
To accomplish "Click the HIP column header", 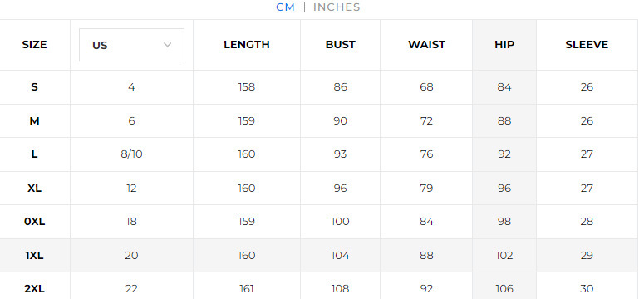I will (x=504, y=45).
